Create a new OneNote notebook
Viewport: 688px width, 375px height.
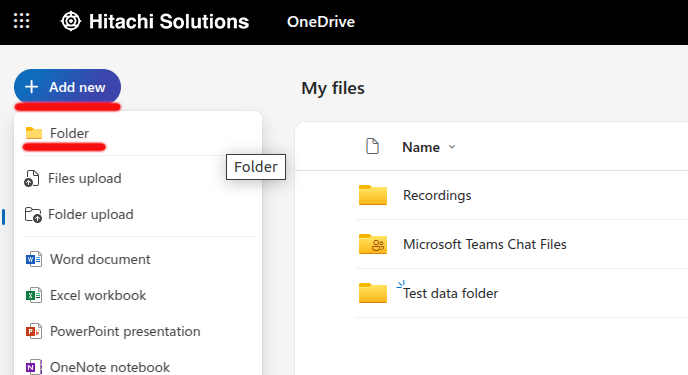(138, 367)
